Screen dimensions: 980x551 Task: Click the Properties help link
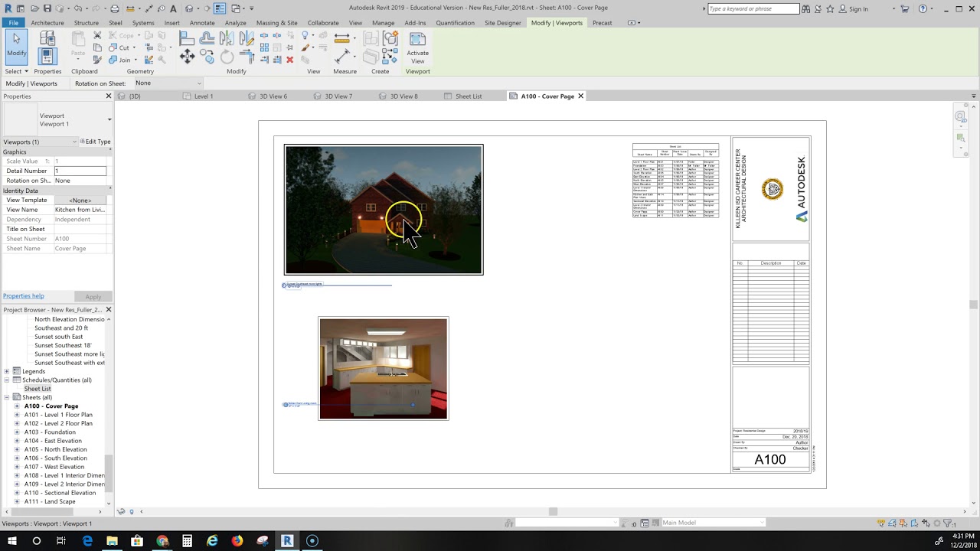pos(24,296)
